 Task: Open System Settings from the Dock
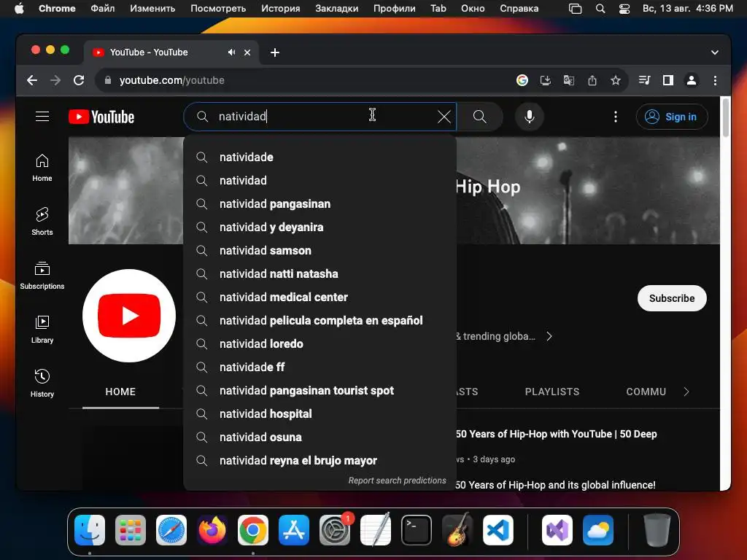pos(334,530)
